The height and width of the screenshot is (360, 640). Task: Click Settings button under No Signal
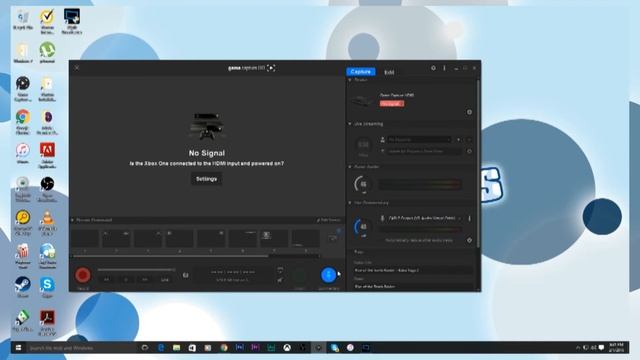point(207,179)
